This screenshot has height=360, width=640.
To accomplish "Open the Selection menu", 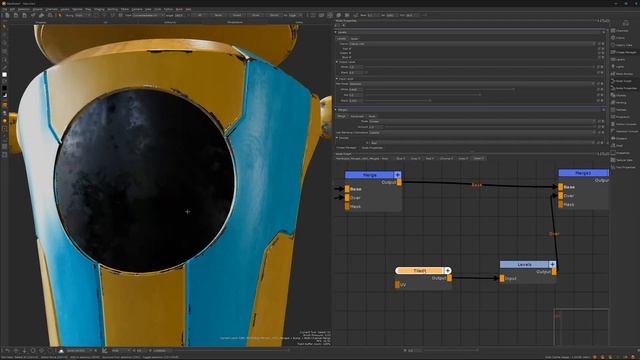I will click(x=24, y=9).
